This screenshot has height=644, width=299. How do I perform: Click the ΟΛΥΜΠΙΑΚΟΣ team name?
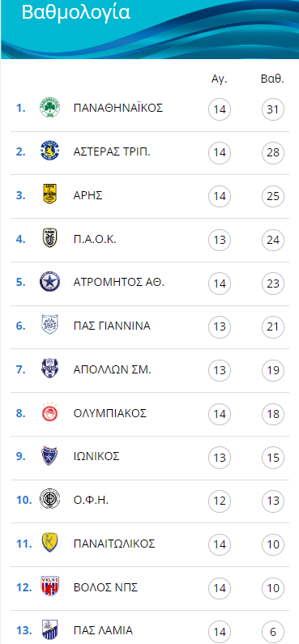(x=110, y=413)
